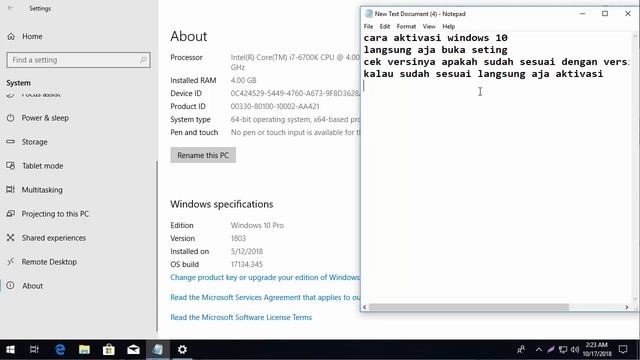
Task: Open Notepad Format menu
Action: 406,27
